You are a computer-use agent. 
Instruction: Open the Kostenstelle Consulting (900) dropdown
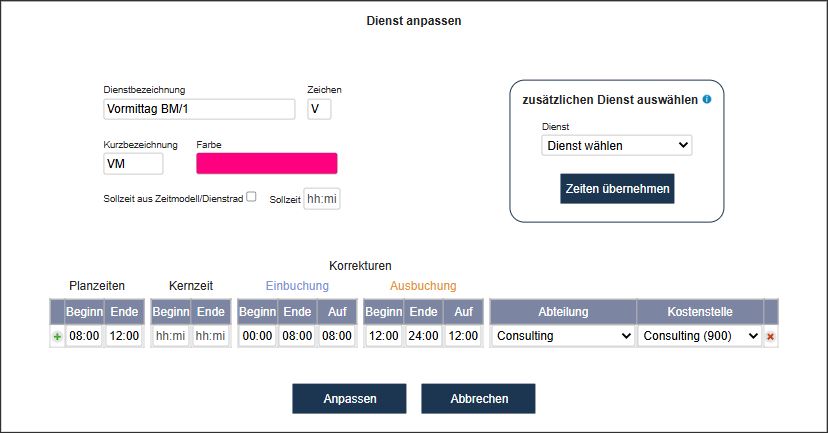[700, 336]
